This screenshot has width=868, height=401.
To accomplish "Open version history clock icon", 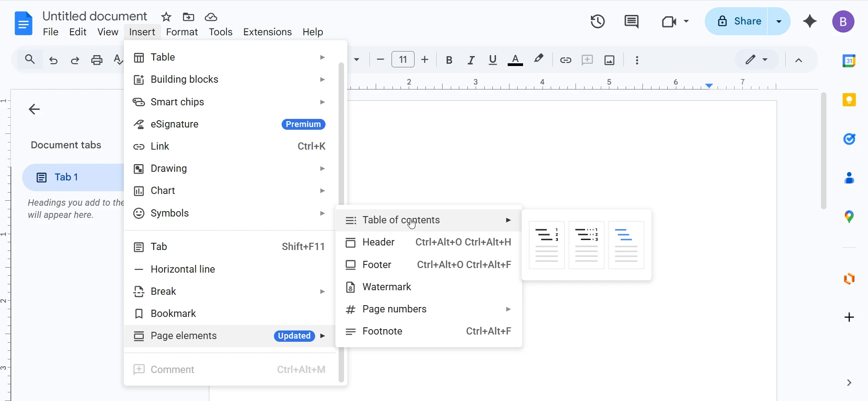I will coord(598,21).
